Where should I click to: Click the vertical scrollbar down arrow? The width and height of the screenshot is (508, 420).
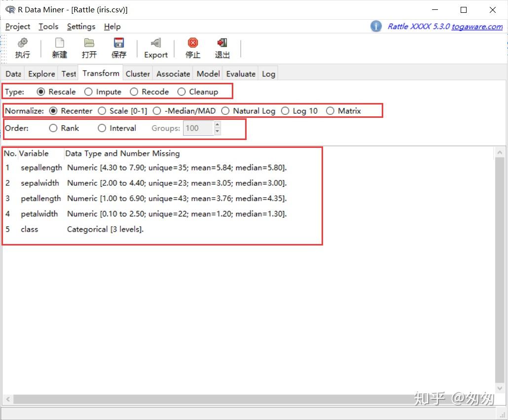(x=500, y=388)
